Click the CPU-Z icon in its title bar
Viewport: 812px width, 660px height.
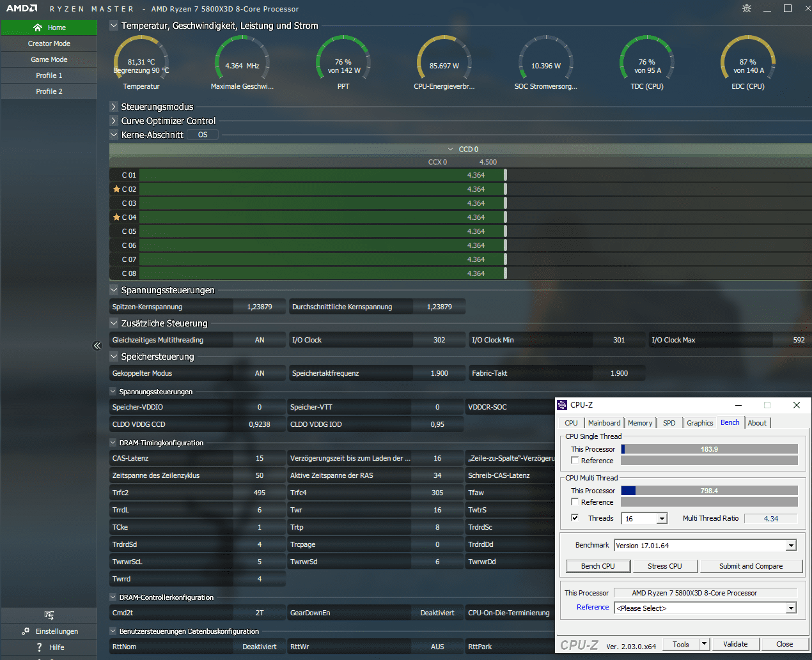click(x=563, y=405)
